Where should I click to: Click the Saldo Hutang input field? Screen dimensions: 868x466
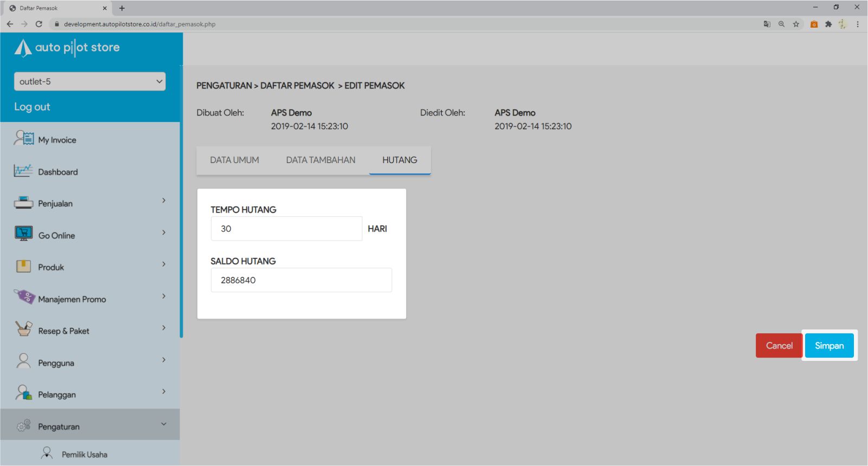(x=301, y=280)
